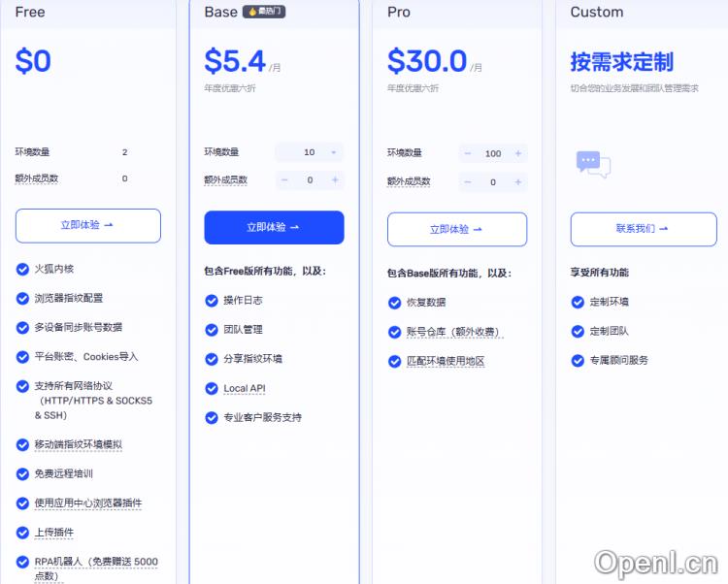Click the Pro plan title

(398, 13)
